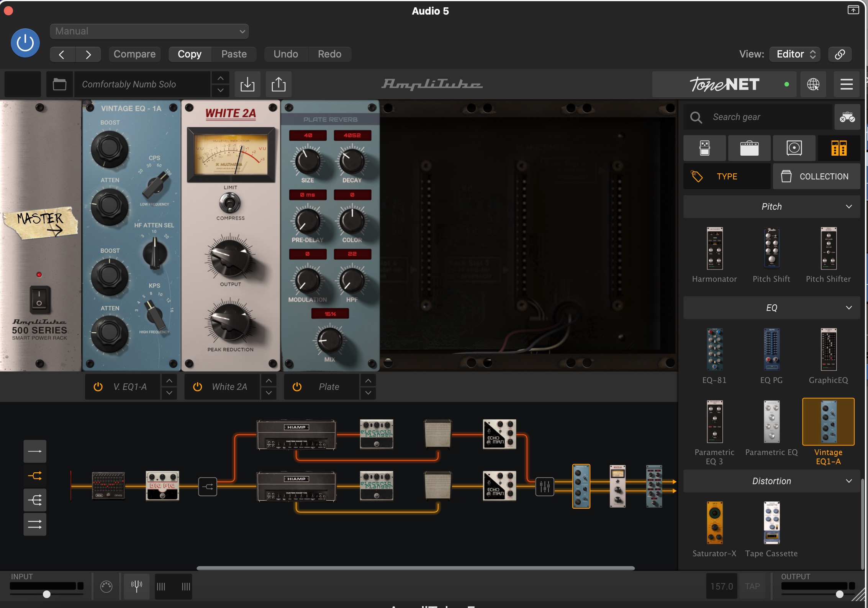Viewport: 868px width, 608px height.
Task: Open the tuner fork icon
Action: point(137,586)
